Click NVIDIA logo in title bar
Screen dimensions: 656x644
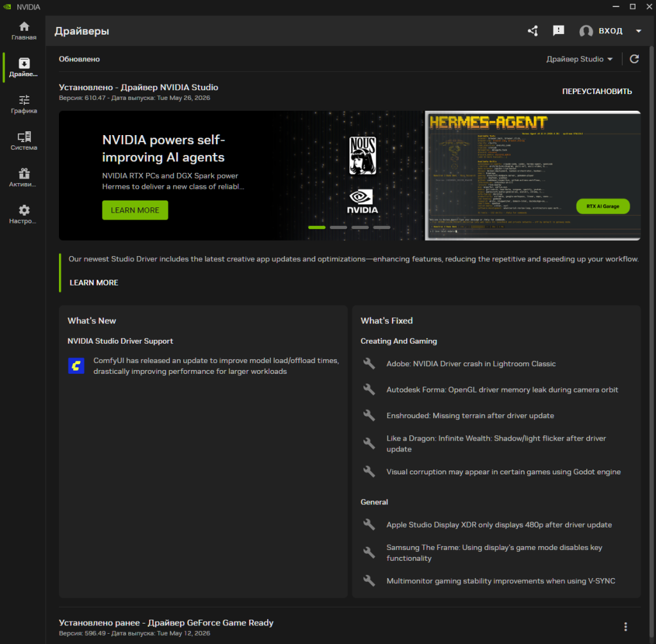pos(7,7)
